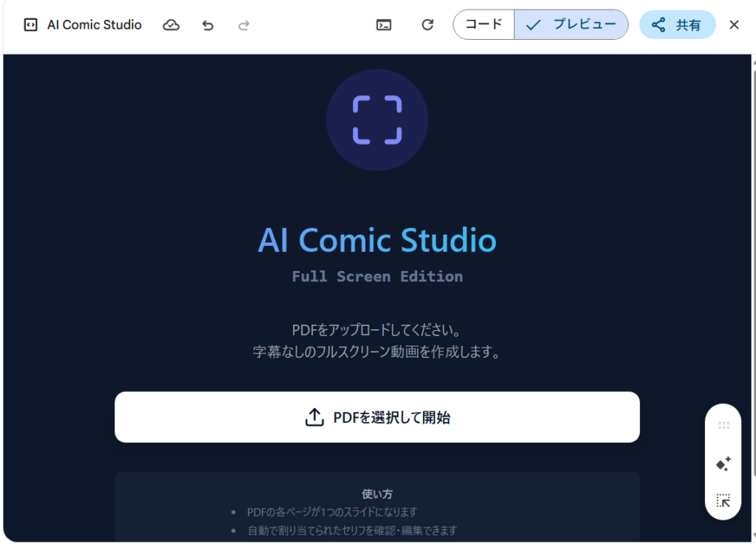Click the dotted drag handle on the floating toolbar
This screenshot has height=544, width=756.
pyautogui.click(x=724, y=426)
